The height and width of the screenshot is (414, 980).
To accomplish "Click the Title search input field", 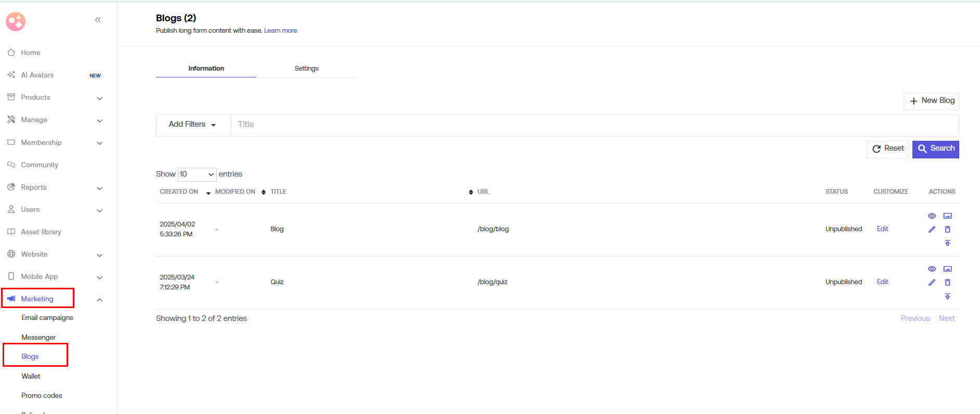I will [593, 125].
